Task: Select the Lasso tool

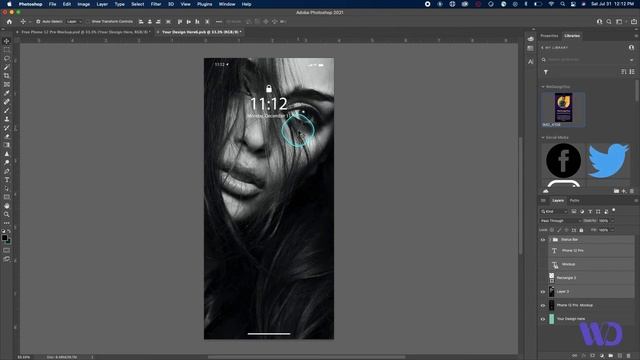Action: [x=7, y=58]
